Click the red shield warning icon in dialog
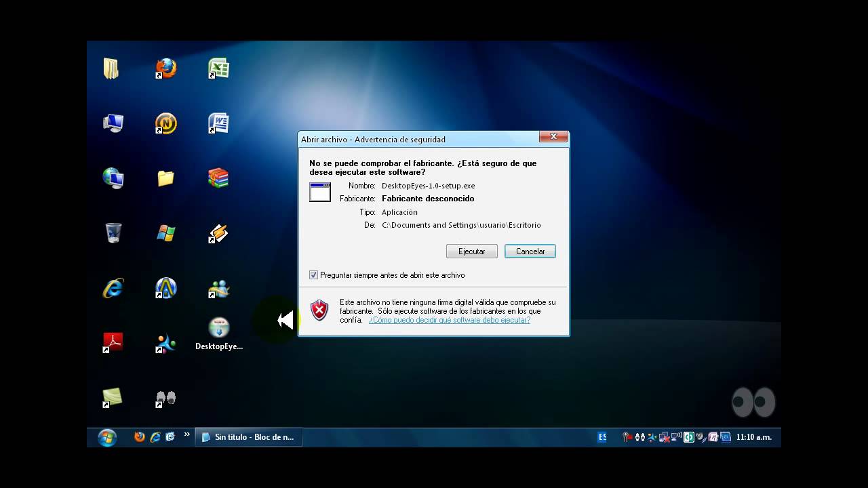 point(319,310)
